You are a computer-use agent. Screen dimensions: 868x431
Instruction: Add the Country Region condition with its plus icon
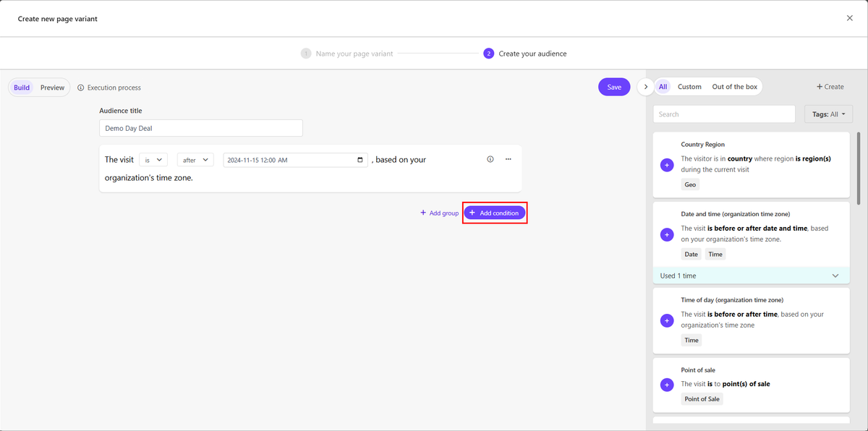(x=667, y=166)
